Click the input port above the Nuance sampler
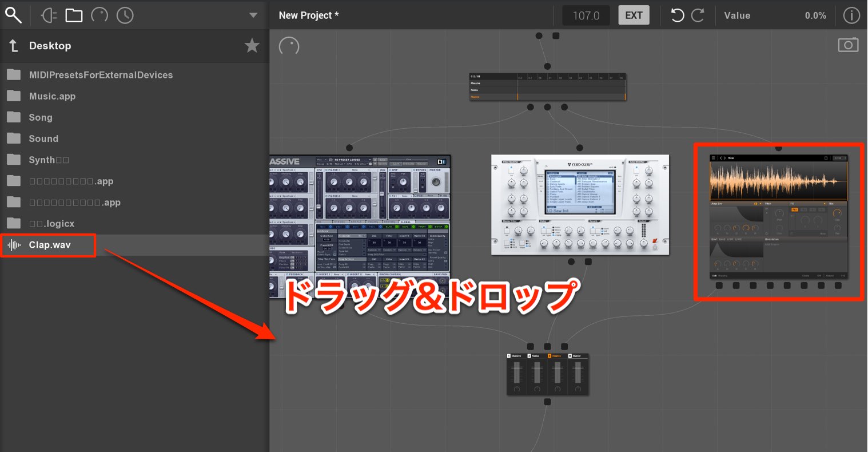Image resolution: width=868 pixels, height=452 pixels. pos(778,148)
